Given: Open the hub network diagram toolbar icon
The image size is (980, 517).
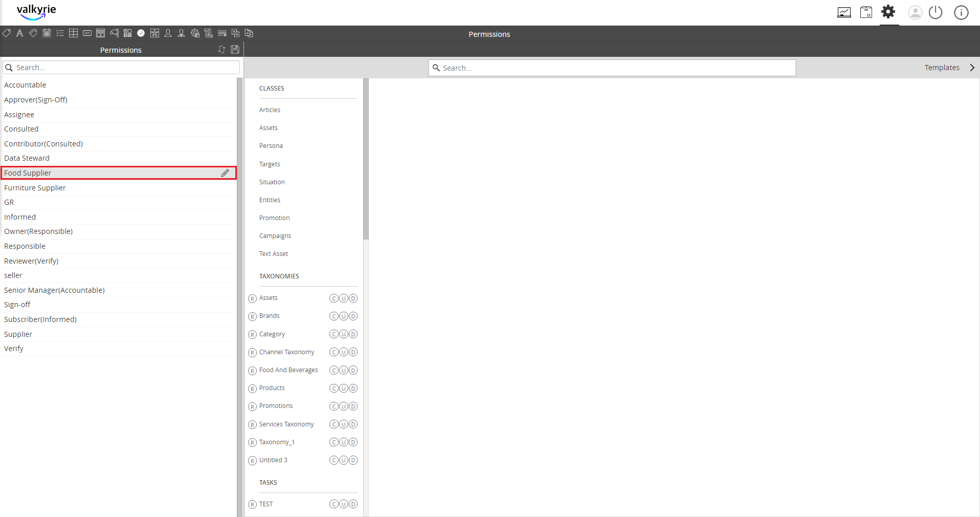Looking at the screenshot, I should point(154,33).
